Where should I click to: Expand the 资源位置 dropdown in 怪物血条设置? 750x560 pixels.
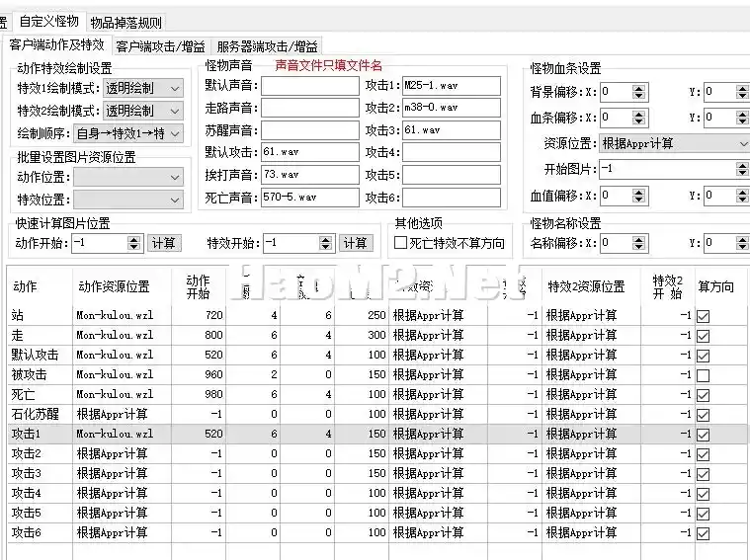point(675,143)
